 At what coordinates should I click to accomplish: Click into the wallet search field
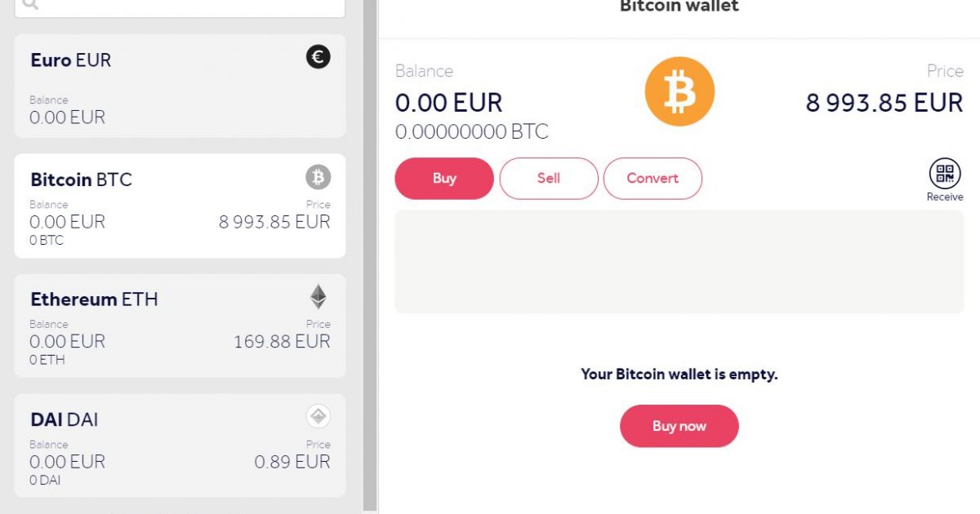click(180, 7)
